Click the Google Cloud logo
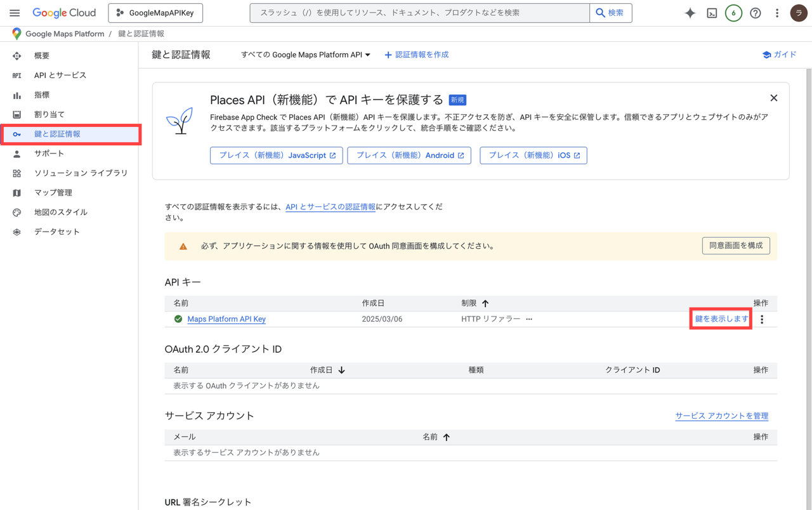The image size is (812, 510). [64, 13]
